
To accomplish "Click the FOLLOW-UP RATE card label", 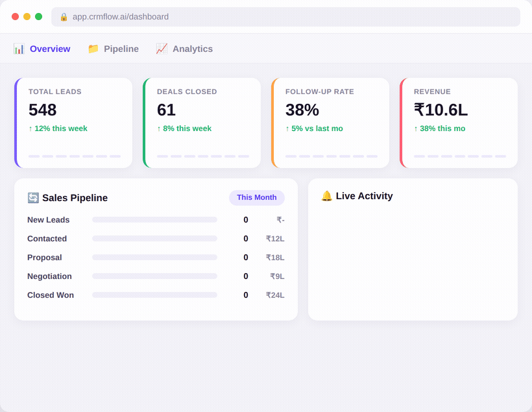I will click(x=320, y=91).
